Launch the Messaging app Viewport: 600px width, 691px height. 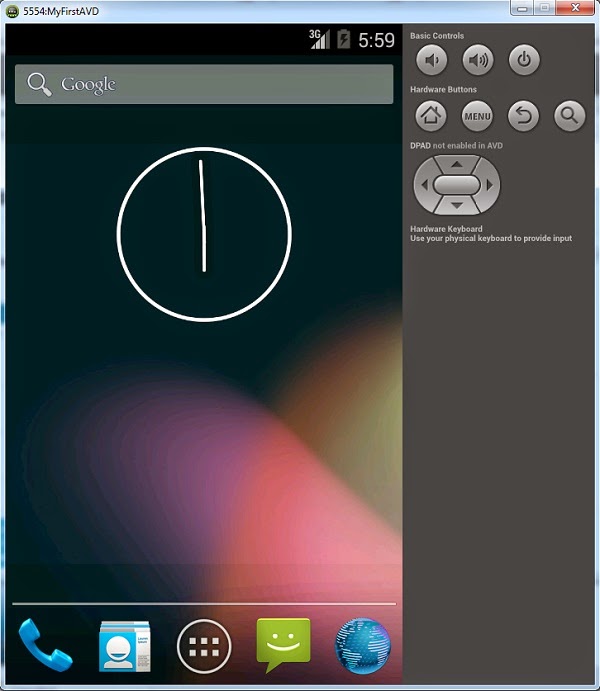[x=283, y=645]
